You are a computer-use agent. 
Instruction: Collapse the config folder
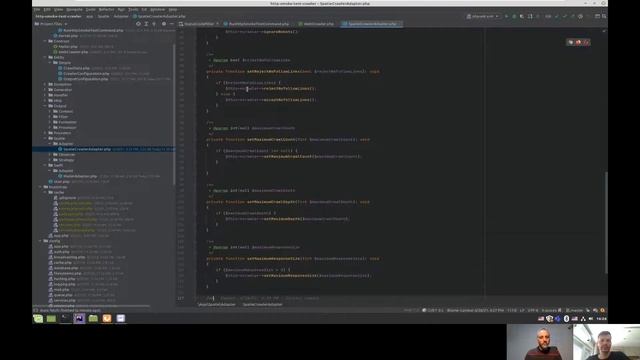click(x=40, y=241)
